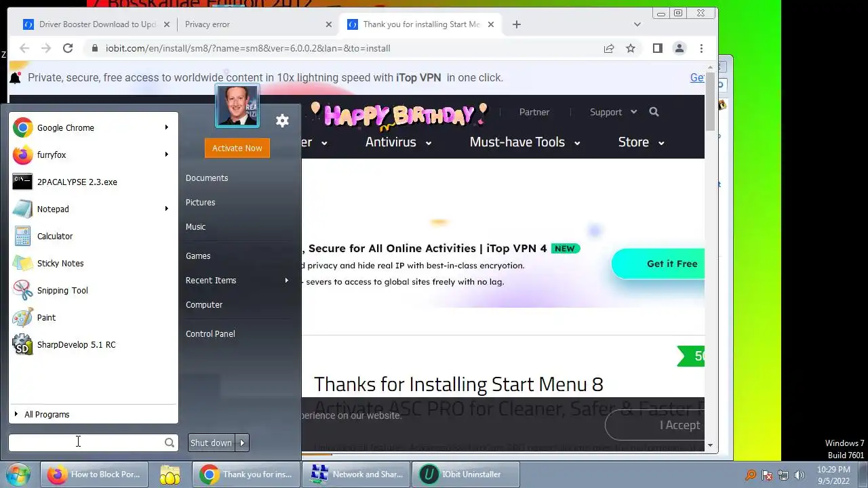Open Chrome side panel icon
Viewport: 868px width, 488px height.
point(657,48)
